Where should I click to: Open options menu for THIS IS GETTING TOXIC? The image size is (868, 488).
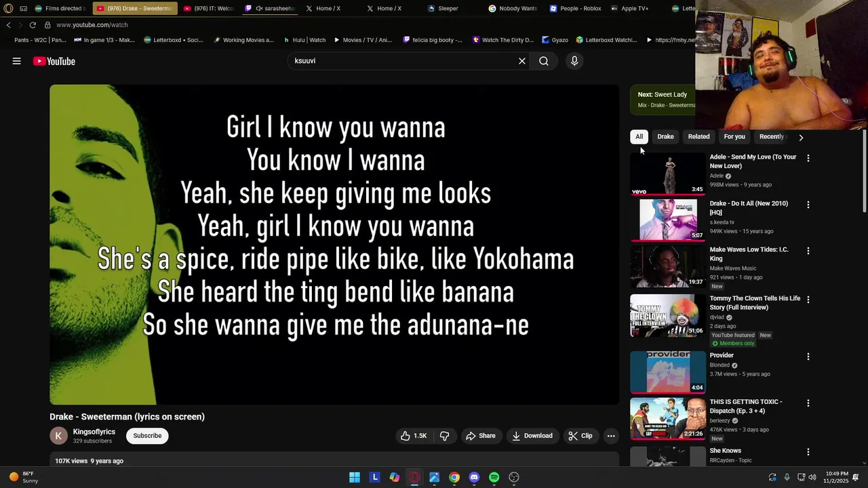pos(808,403)
